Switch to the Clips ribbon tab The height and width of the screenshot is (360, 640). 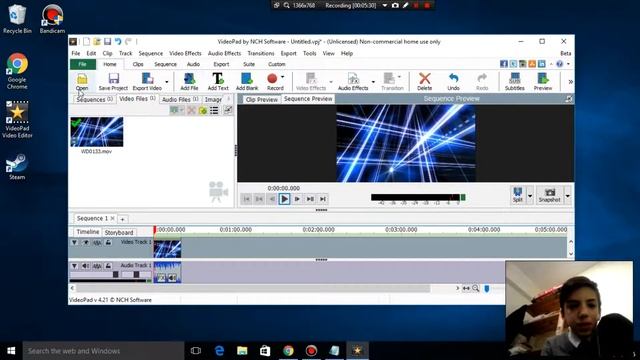[x=138, y=64]
